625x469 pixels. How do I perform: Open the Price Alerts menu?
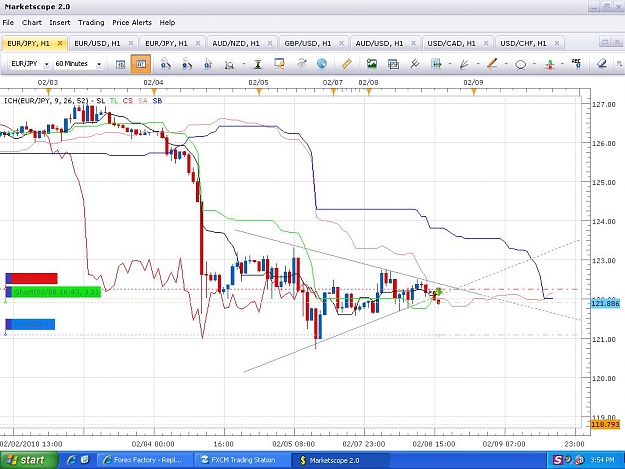pyautogui.click(x=132, y=23)
